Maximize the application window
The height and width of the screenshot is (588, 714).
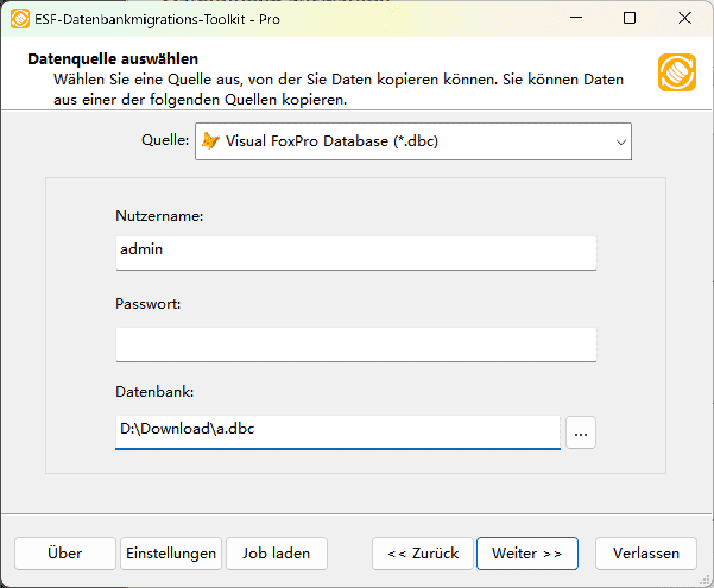(630, 18)
